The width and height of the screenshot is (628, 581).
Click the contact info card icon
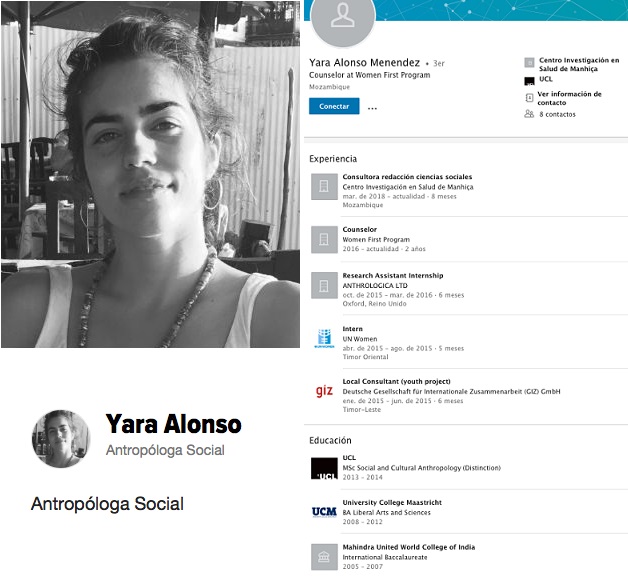tap(529, 97)
